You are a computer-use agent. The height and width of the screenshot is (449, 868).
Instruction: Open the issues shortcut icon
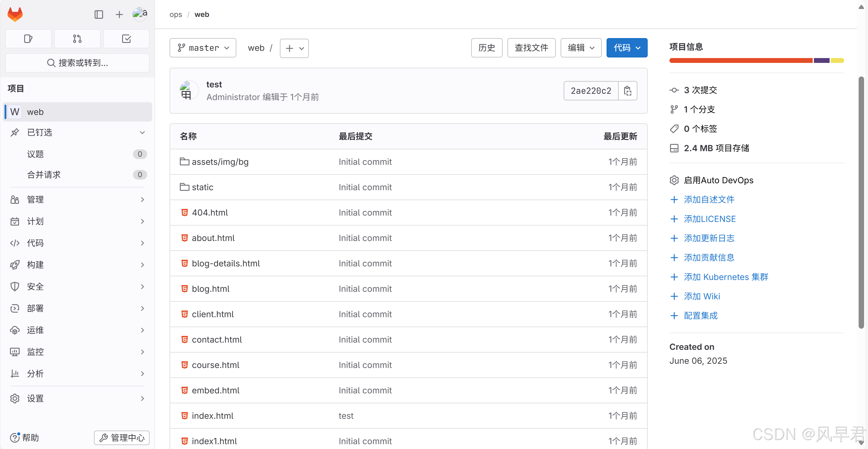tap(28, 39)
